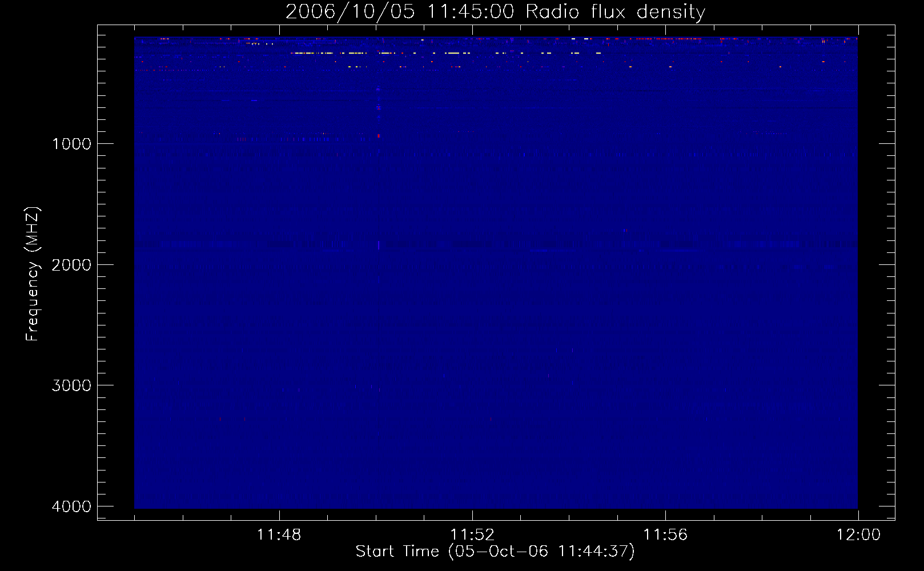Click the 2000 frequency tick label

coord(71,264)
